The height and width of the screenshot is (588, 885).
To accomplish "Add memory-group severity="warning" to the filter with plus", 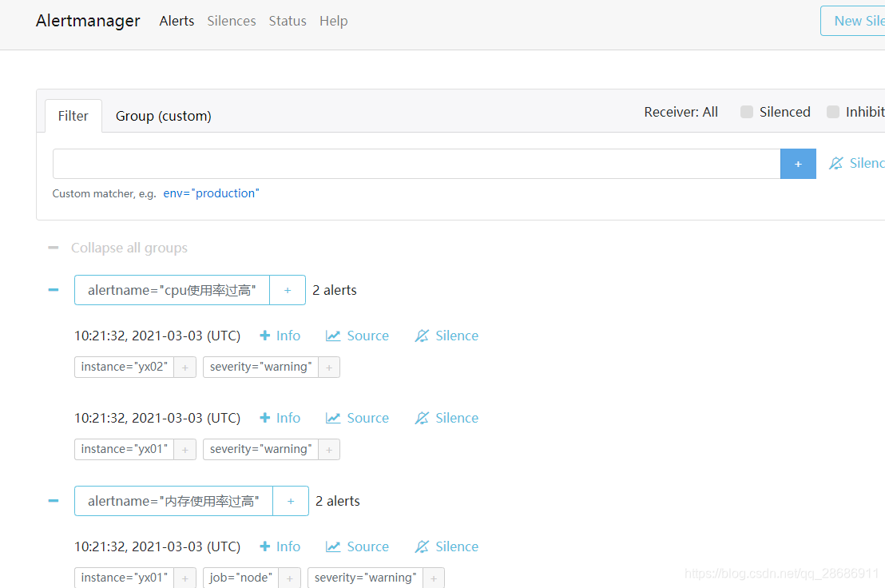I will (434, 578).
